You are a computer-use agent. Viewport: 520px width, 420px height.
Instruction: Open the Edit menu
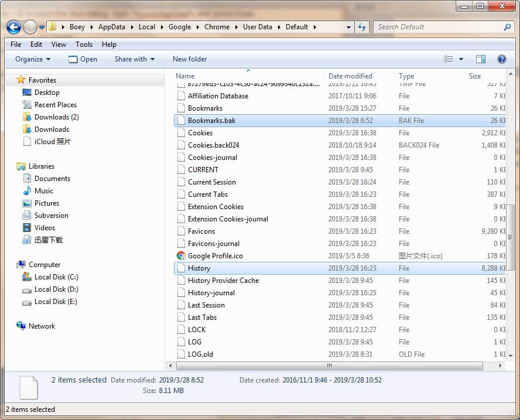point(36,45)
